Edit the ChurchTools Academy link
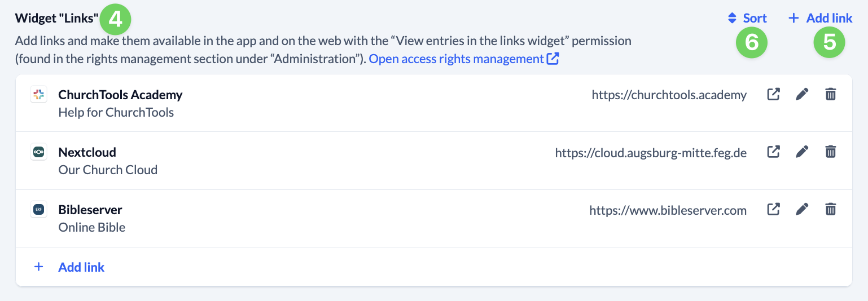This screenshot has width=868, height=301. click(802, 94)
